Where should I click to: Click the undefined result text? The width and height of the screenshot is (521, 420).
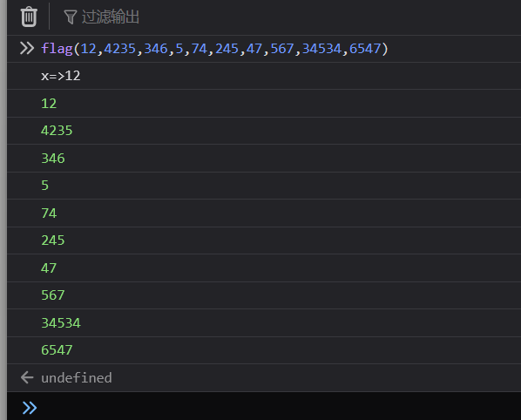pyautogui.click(x=77, y=378)
